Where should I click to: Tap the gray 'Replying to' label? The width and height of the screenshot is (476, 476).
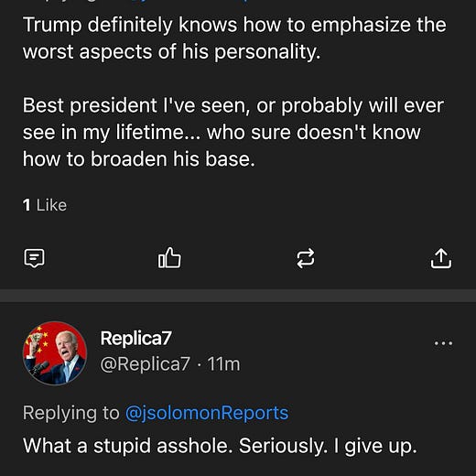point(71,413)
